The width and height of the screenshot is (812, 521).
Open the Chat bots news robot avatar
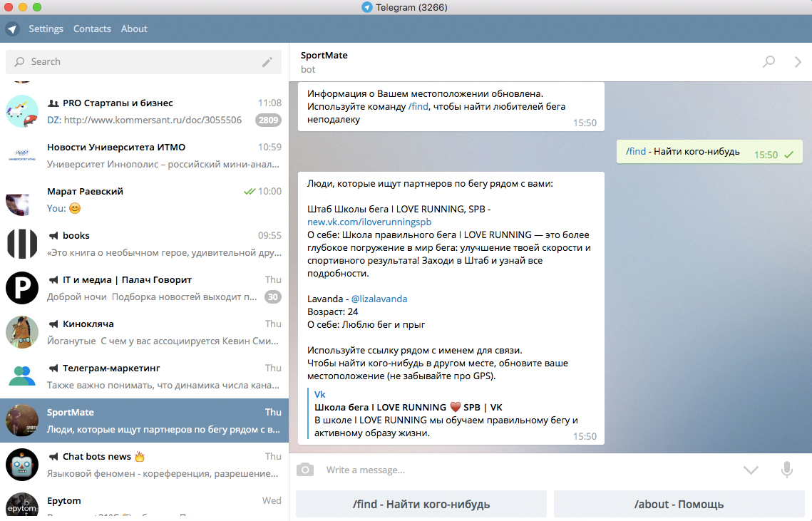22,465
